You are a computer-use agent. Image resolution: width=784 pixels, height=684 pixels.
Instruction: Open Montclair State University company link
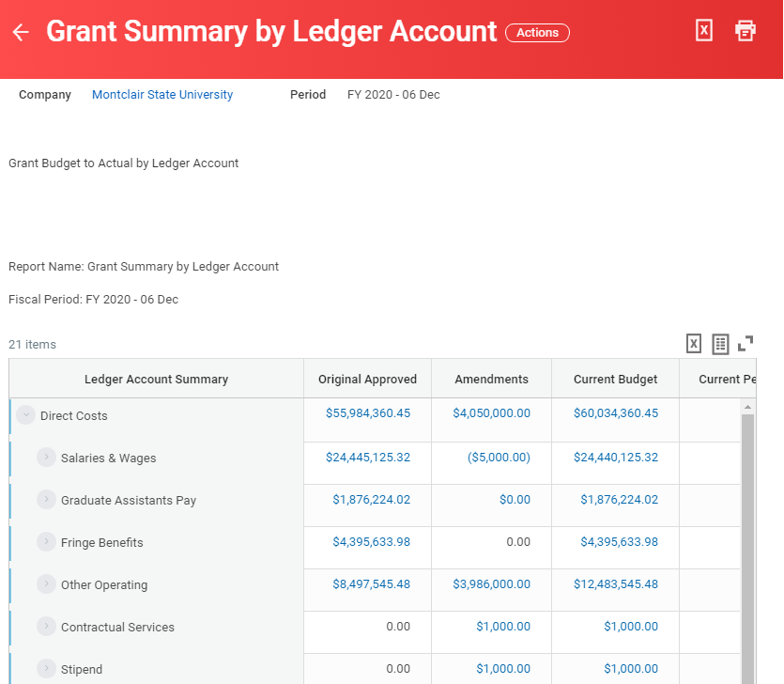[x=161, y=94]
